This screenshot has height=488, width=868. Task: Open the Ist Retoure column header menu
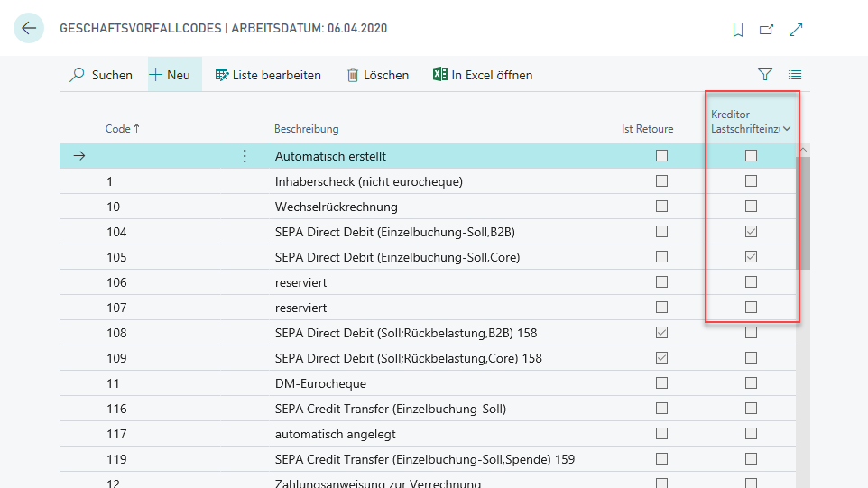[x=647, y=128]
